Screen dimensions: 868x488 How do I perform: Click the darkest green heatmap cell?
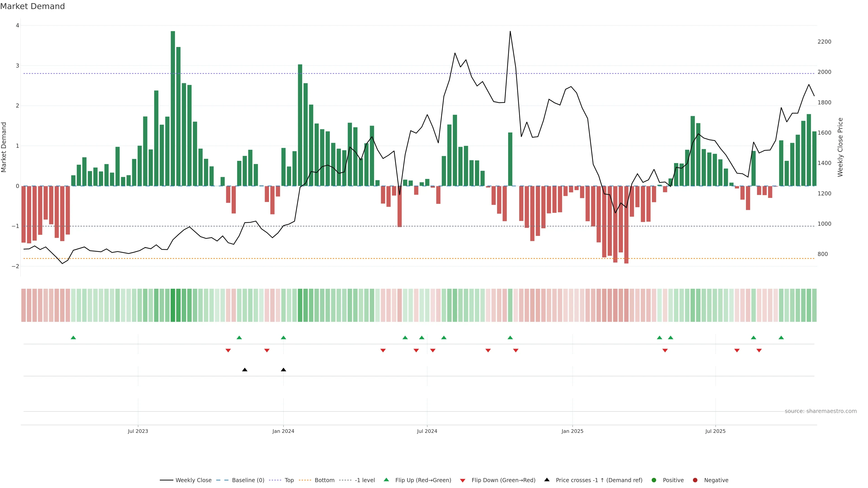[173, 305]
